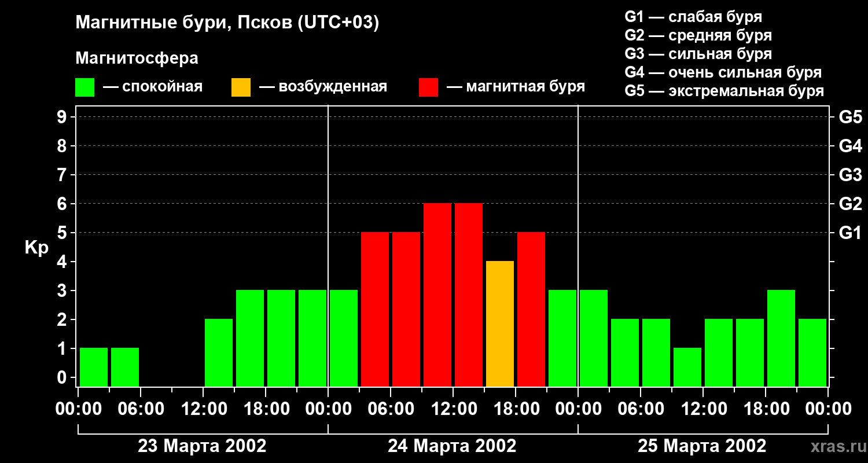This screenshot has width=868, height=463.
Task: Click the 'G1 — слабая буря' legend line
Action: [x=693, y=17]
